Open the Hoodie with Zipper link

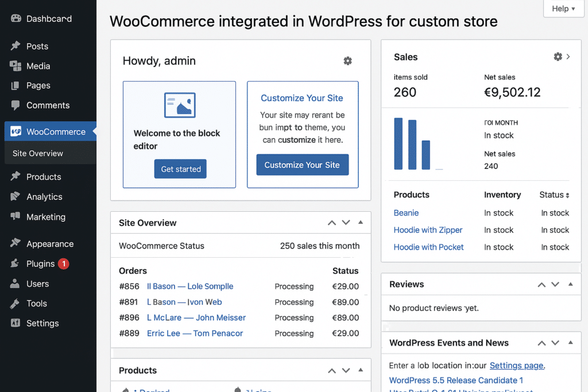[428, 230]
